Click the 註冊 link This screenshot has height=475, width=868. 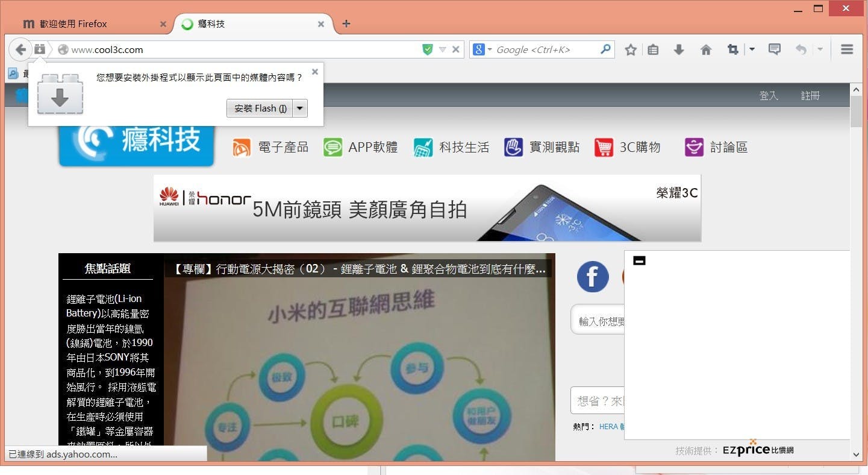click(x=810, y=96)
